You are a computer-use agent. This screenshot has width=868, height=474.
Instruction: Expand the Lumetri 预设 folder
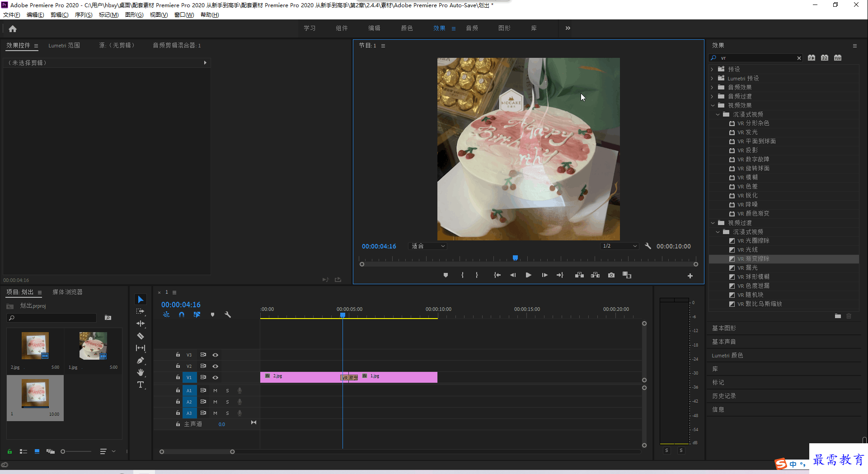pos(712,78)
